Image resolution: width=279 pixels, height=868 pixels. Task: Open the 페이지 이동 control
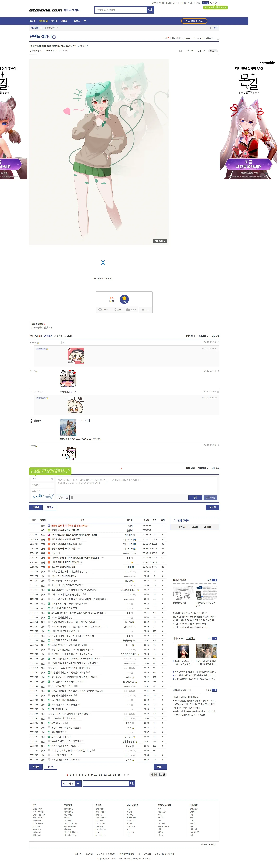(x=158, y=775)
